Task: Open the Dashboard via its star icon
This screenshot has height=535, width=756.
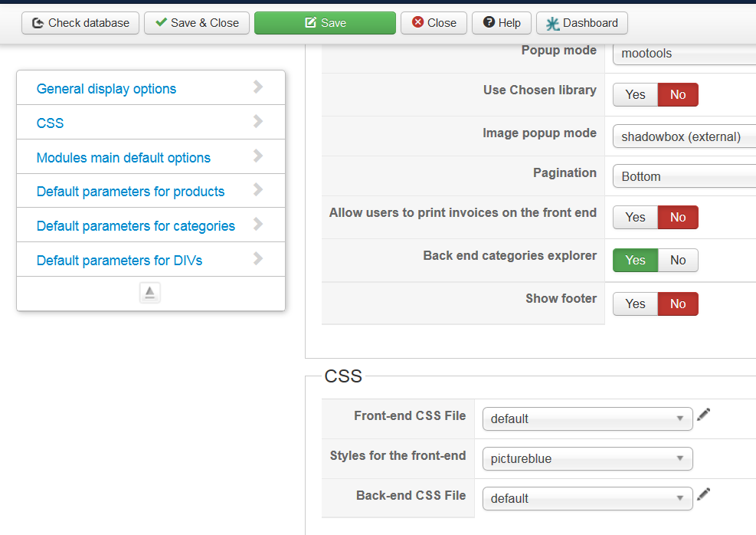Action: point(552,24)
